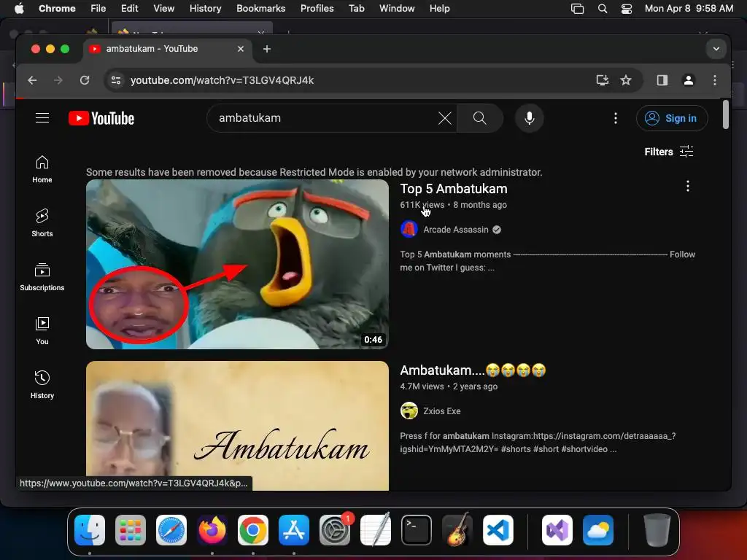Open the View menu
Image resolution: width=747 pixels, height=560 pixels.
pos(163,8)
